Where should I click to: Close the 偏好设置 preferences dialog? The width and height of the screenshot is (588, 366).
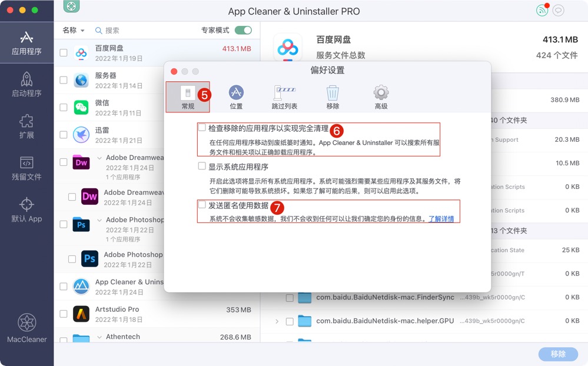(x=174, y=71)
